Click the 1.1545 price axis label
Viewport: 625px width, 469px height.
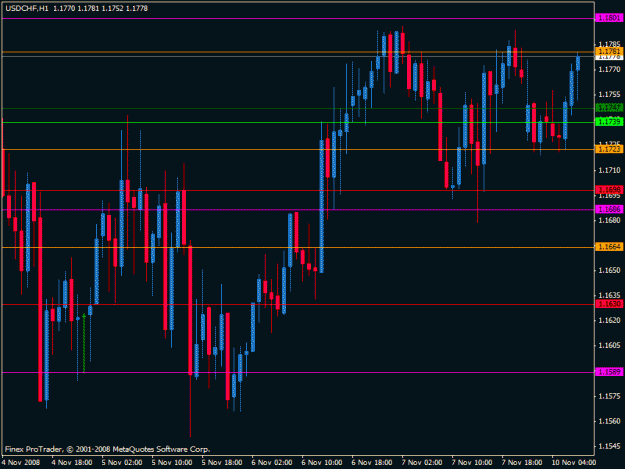[x=609, y=446]
